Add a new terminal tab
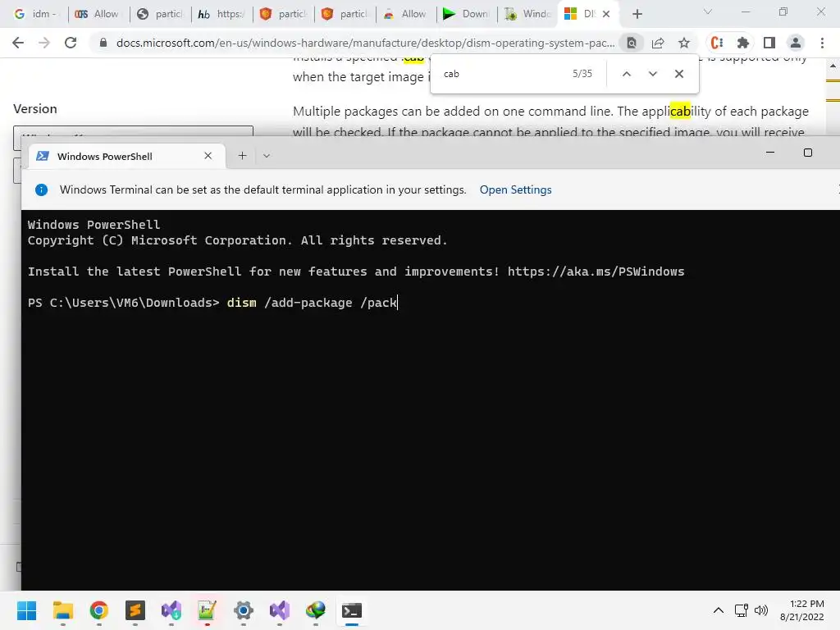 [242, 156]
